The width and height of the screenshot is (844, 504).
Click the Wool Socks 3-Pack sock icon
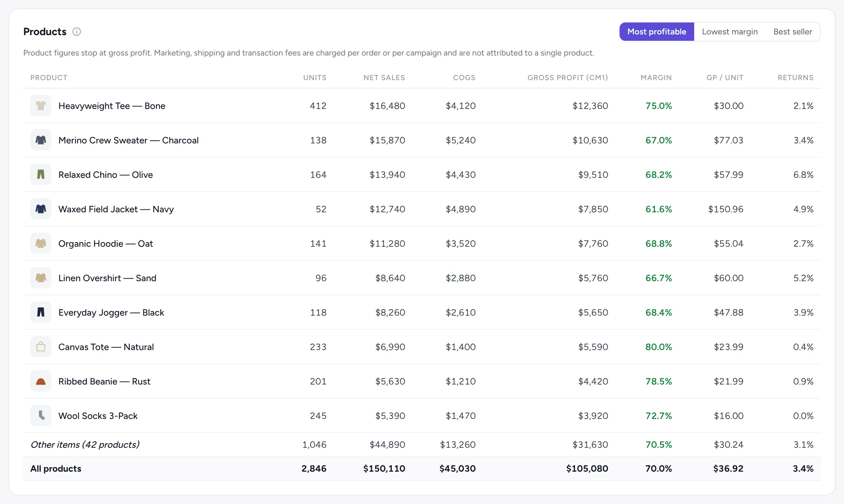pyautogui.click(x=41, y=415)
